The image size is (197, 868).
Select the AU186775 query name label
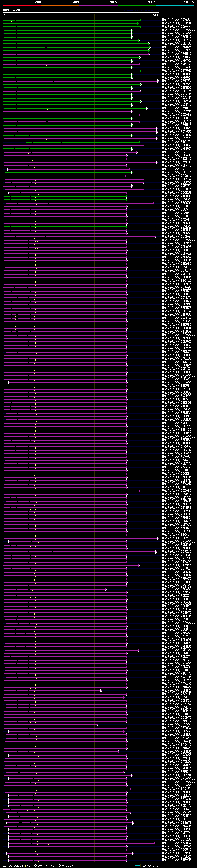pyautogui.click(x=11, y=10)
